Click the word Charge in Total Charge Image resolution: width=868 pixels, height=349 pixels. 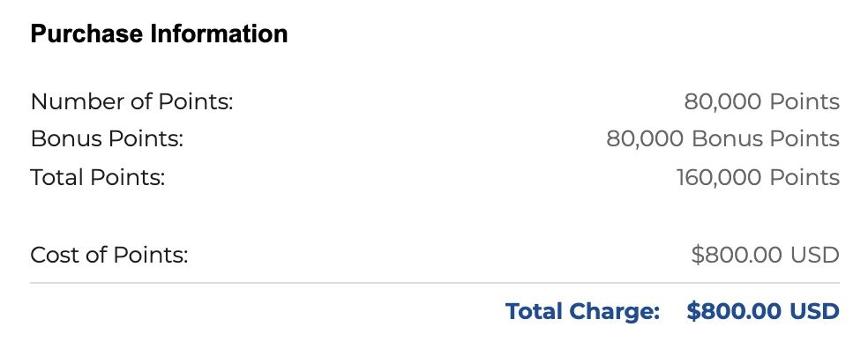(x=615, y=311)
